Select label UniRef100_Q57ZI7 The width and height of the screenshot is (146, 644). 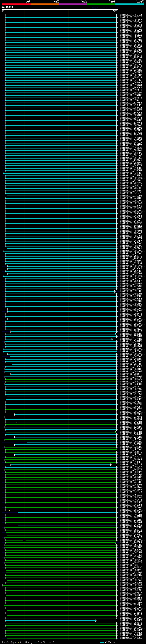[131, 593]
